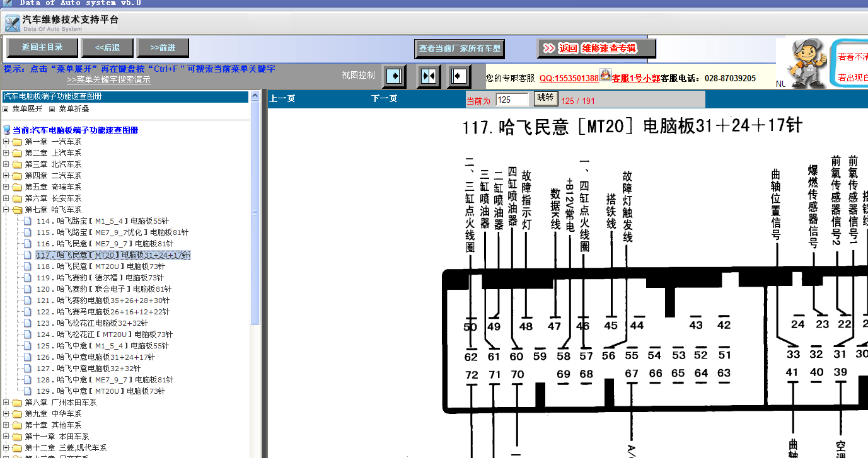The height and width of the screenshot is (458, 868).
Task: Click the QQ:1553501388 link
Action: coord(569,78)
